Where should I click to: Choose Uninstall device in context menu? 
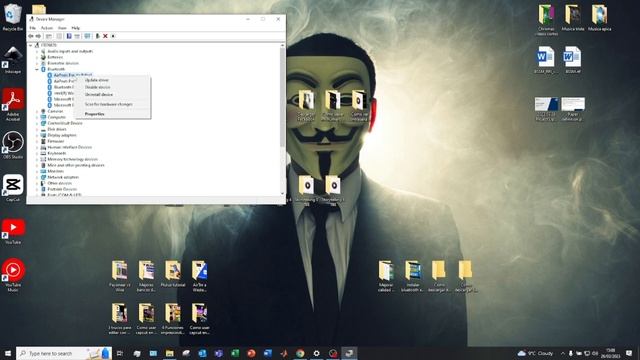(99, 94)
